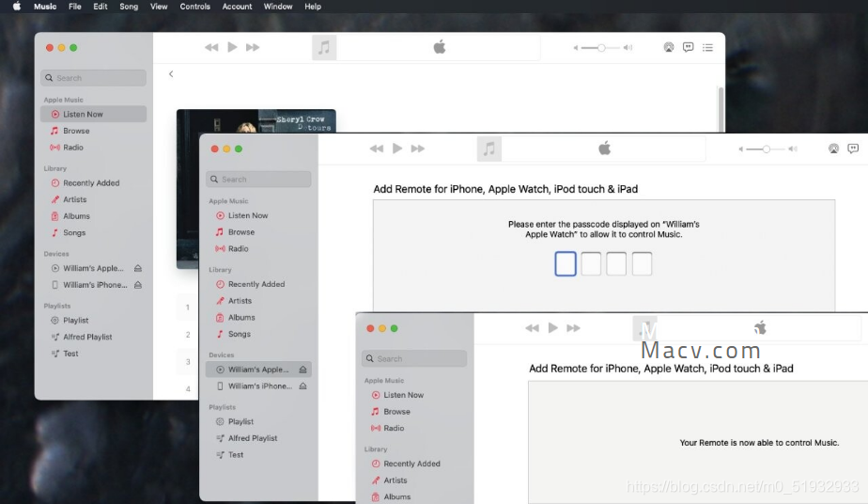Open the Song menu

point(129,7)
